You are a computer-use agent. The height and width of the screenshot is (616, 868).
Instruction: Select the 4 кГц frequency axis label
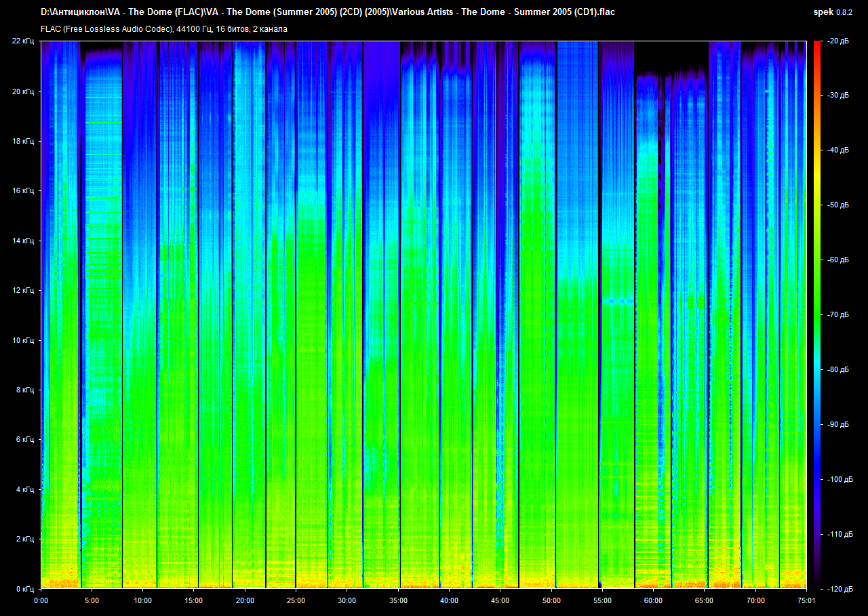(25, 489)
